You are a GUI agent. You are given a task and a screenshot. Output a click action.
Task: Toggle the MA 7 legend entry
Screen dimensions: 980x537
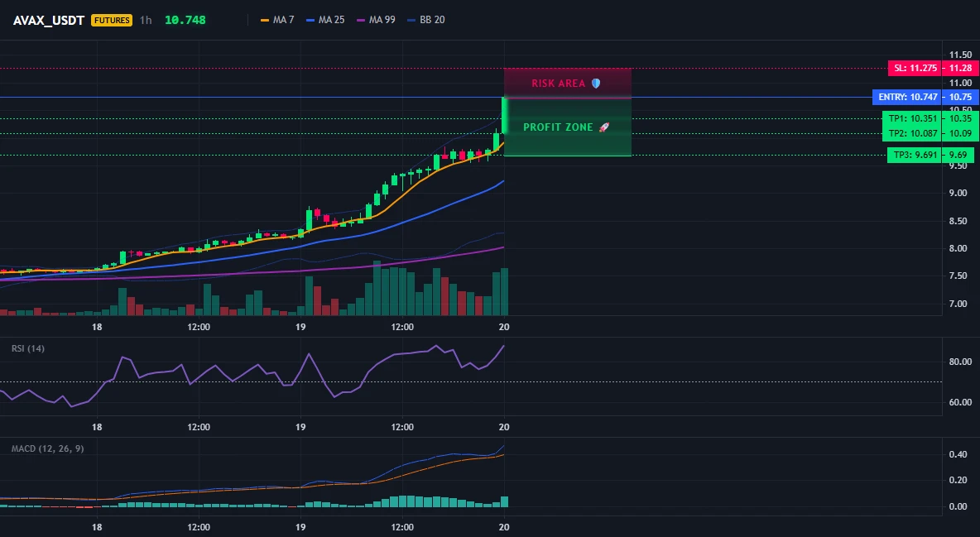tap(277, 20)
